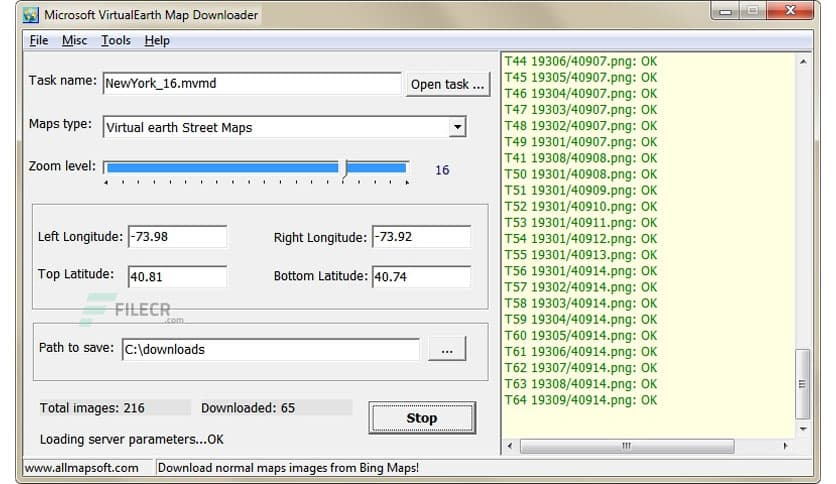Open the Misc menu
Image resolution: width=836 pixels, height=484 pixels.
click(74, 41)
